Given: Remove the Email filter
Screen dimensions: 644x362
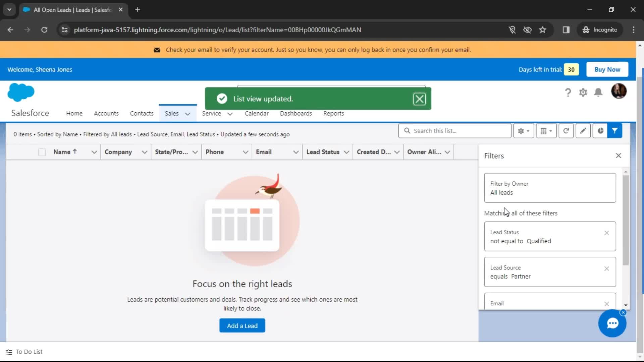Looking at the screenshot, I should click(606, 304).
